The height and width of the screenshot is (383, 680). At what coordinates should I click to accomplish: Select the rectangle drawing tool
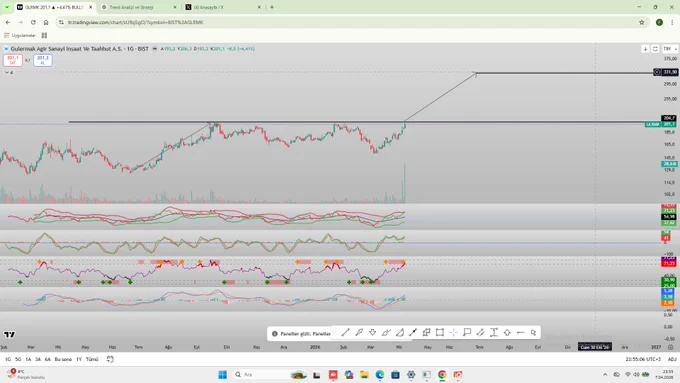[x=440, y=333]
